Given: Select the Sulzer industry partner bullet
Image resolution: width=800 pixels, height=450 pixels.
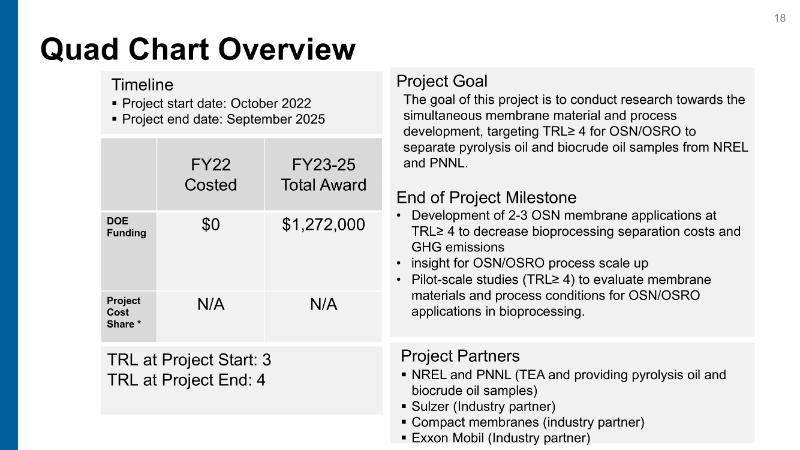Looking at the screenshot, I should [476, 406].
